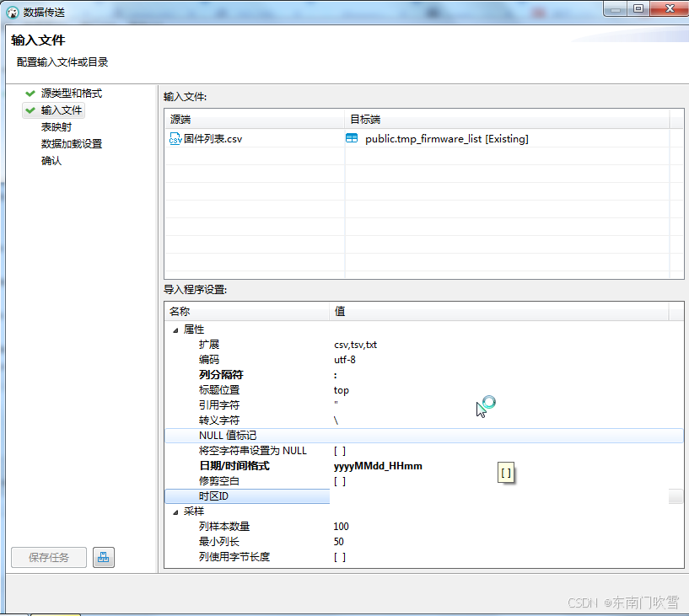The image size is (689, 616).
Task: Minimize the 数据传送 dialog
Action: (616, 8)
